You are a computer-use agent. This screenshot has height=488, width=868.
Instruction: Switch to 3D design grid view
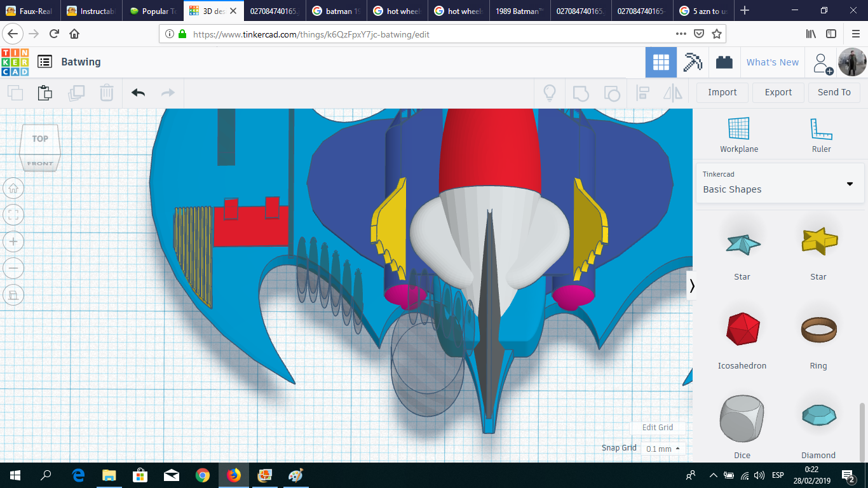pyautogui.click(x=661, y=62)
